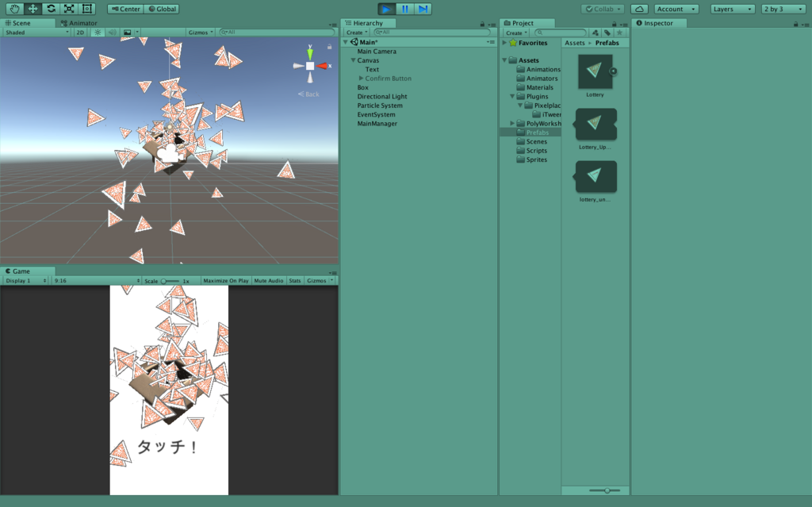The height and width of the screenshot is (507, 812).
Task: Click the Play button
Action: pos(386,9)
